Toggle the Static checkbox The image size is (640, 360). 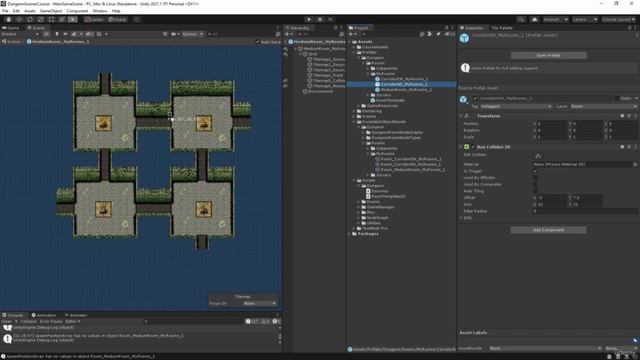(x=617, y=98)
